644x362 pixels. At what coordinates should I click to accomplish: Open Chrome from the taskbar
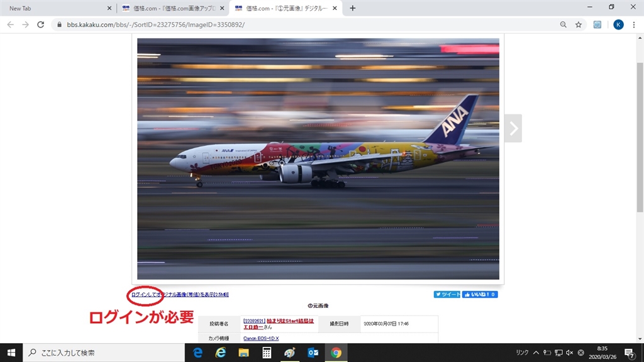point(336,353)
